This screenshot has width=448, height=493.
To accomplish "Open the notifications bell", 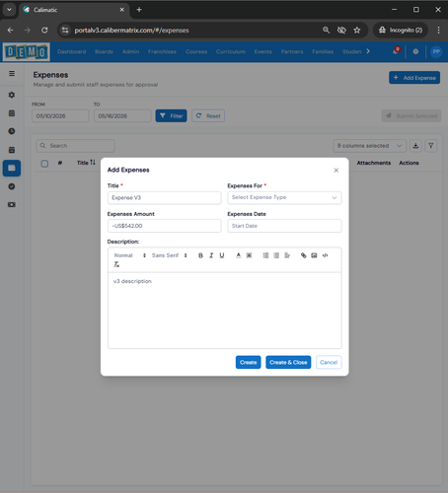I will pos(396,51).
